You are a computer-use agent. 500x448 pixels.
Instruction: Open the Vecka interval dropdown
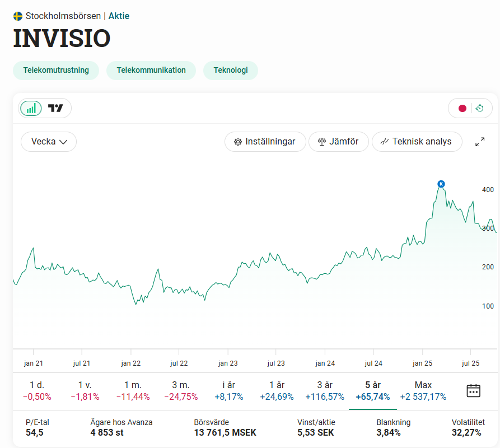coord(49,142)
